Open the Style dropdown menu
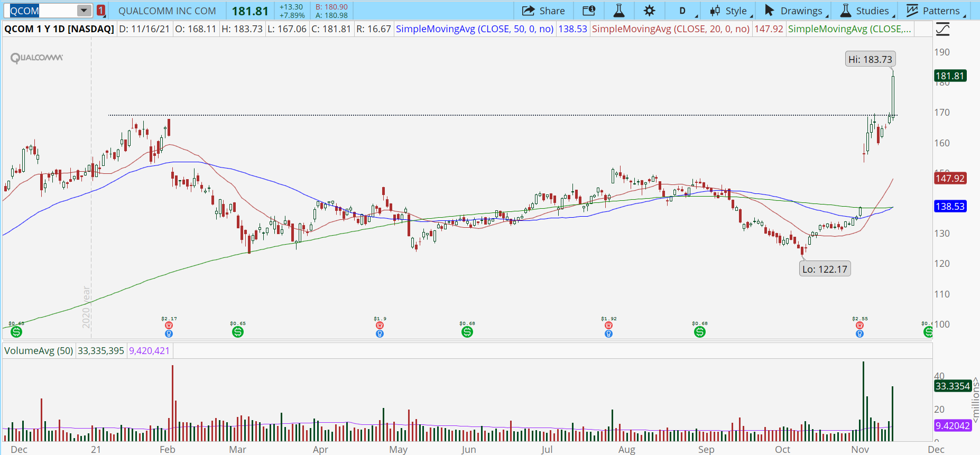The image size is (980, 455). (731, 11)
